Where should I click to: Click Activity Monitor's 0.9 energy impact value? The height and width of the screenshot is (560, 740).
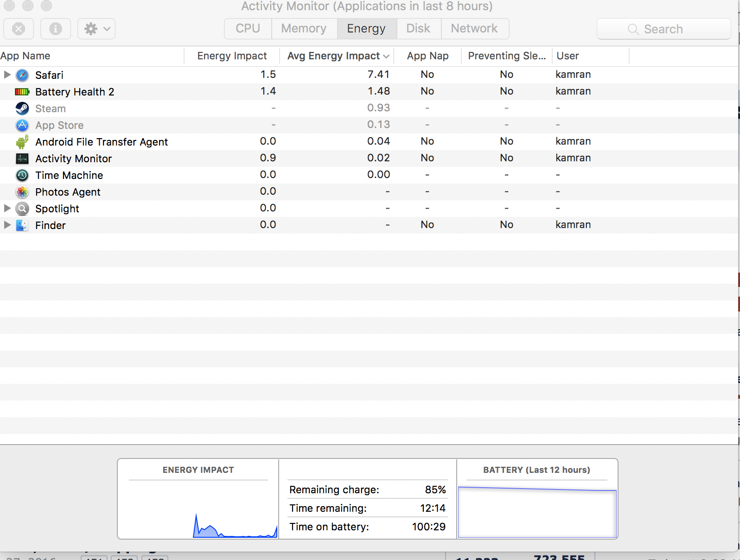pyautogui.click(x=268, y=158)
